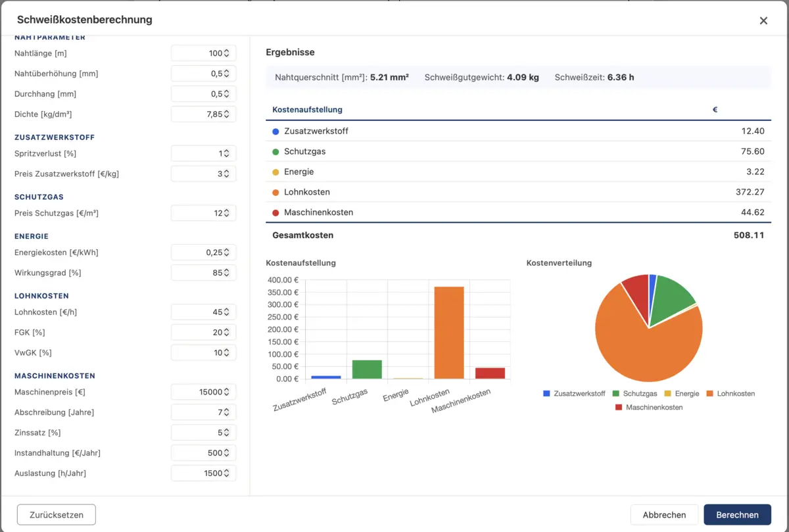The height and width of the screenshot is (532, 789).
Task: Click Zurücksetzen to reset inputs
Action: coord(57,515)
